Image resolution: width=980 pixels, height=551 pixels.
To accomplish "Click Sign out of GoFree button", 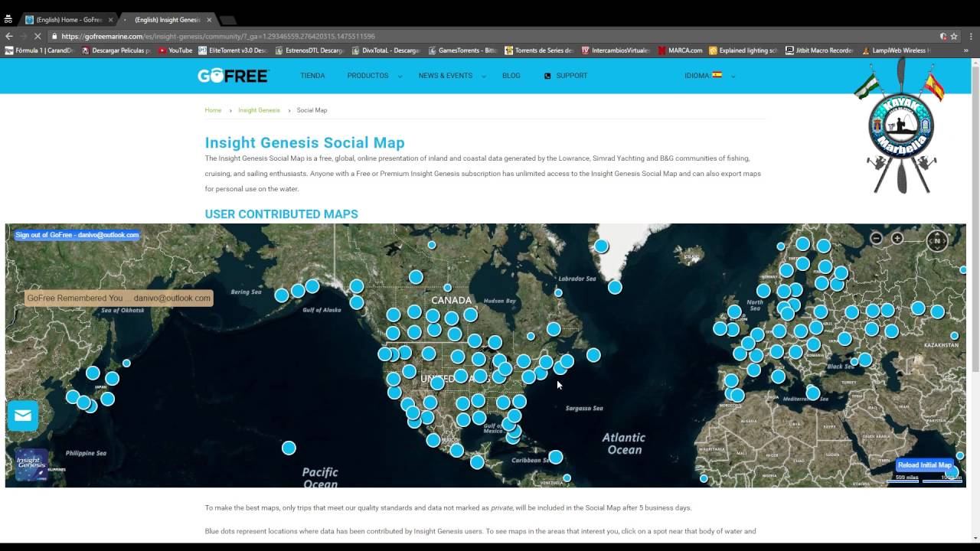I will 77,235.
